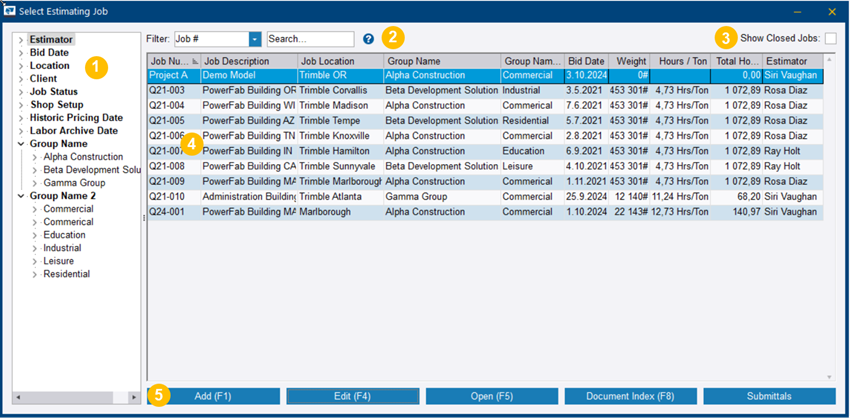Click the application icon in title bar
Viewport: 850px width, 419px height.
[11, 11]
